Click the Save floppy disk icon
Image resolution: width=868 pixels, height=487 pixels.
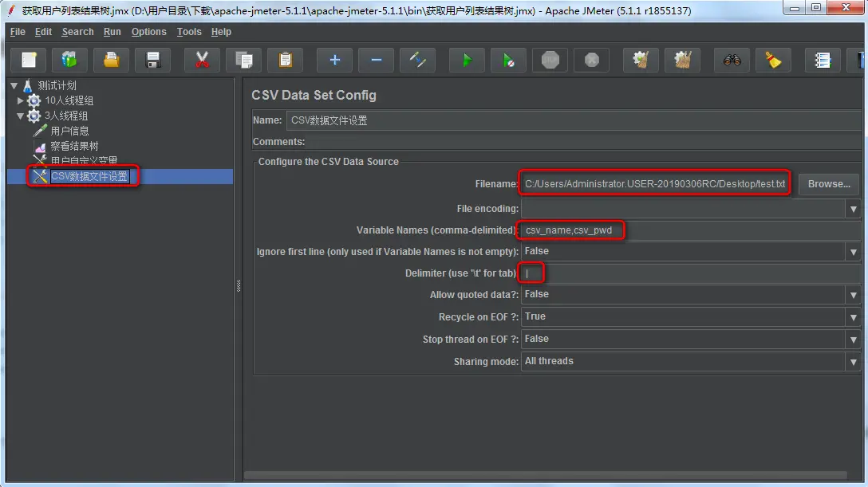153,60
